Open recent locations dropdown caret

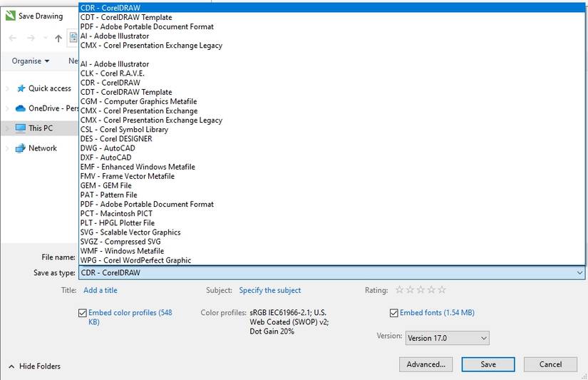46,38
